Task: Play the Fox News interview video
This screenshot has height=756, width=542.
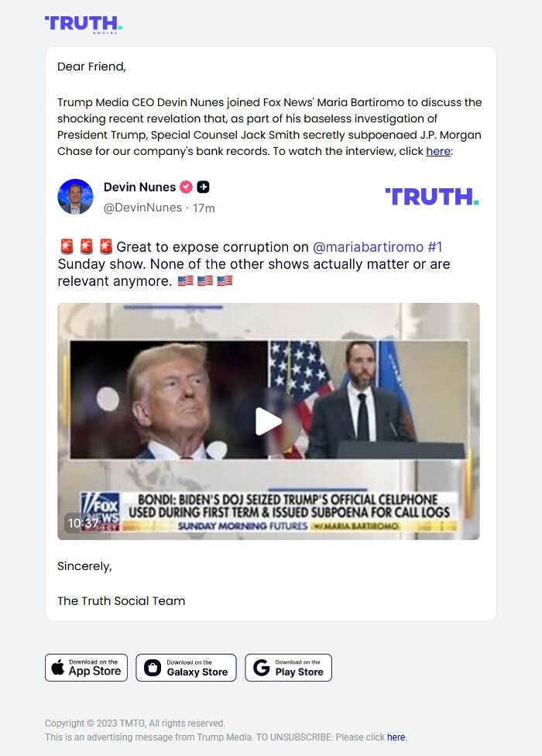Action: pyautogui.click(x=269, y=421)
